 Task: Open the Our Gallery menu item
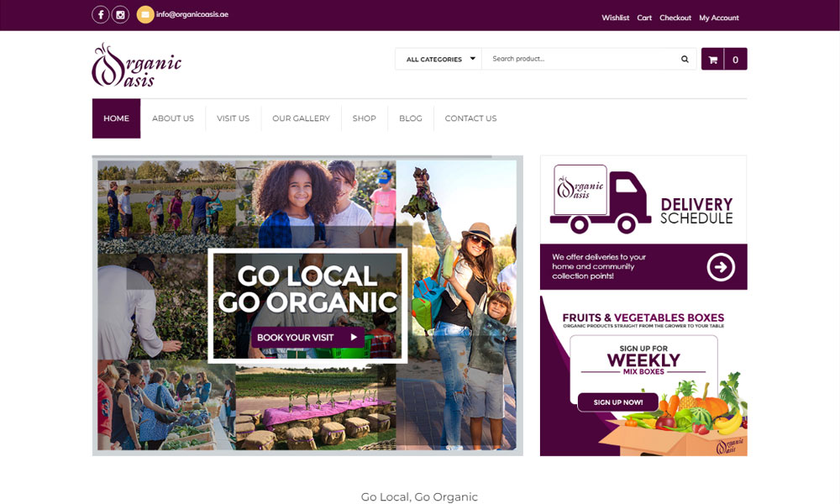[x=301, y=118]
